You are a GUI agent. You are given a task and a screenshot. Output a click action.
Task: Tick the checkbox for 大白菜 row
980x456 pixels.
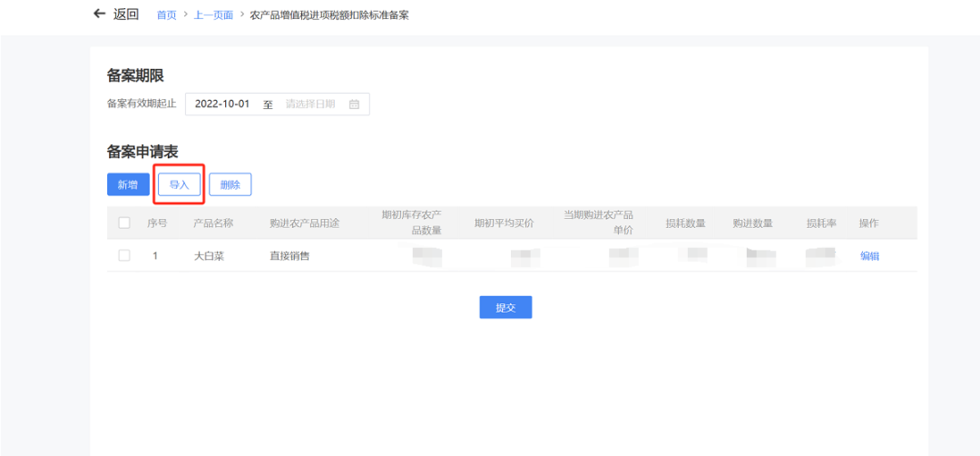[x=124, y=255]
